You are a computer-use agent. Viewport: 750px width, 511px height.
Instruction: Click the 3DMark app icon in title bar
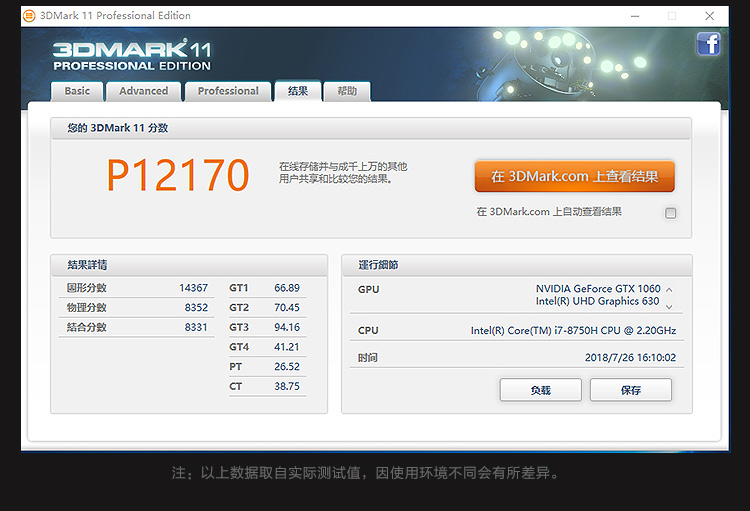tap(29, 16)
